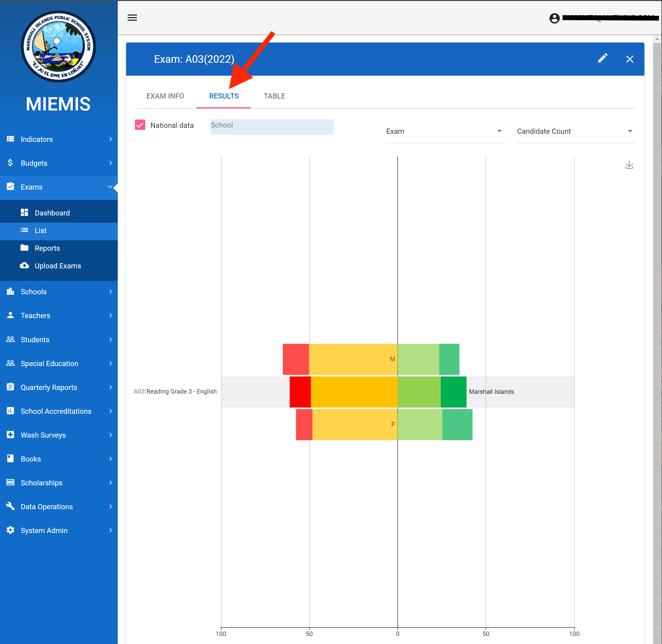Viewport: 662px width, 644px height.
Task: Uncheck the National data checkbox
Action: [140, 125]
